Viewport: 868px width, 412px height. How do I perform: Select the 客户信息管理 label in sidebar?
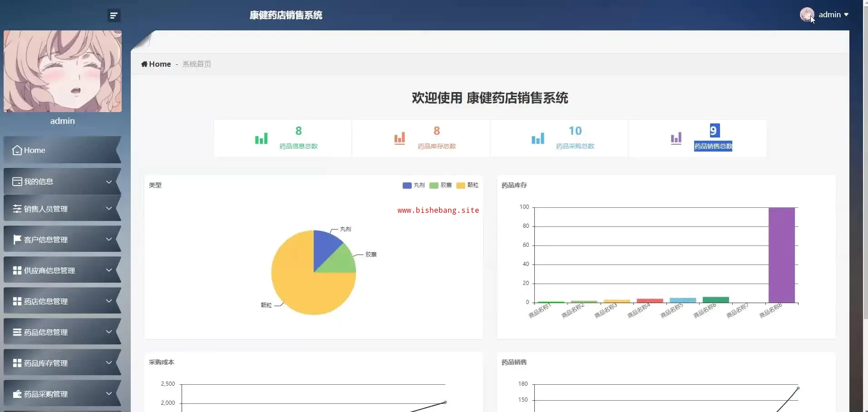coord(46,240)
